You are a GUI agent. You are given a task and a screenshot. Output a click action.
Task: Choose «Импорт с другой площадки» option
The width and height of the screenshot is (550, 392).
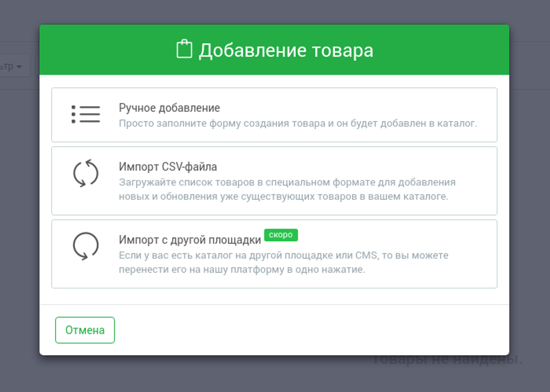pyautogui.click(x=274, y=254)
